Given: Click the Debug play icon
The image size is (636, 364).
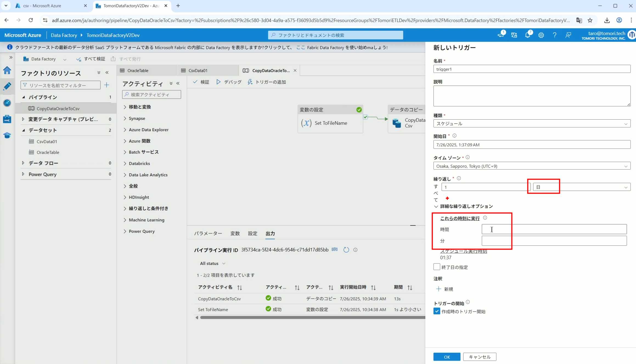Looking at the screenshot, I should (x=218, y=82).
